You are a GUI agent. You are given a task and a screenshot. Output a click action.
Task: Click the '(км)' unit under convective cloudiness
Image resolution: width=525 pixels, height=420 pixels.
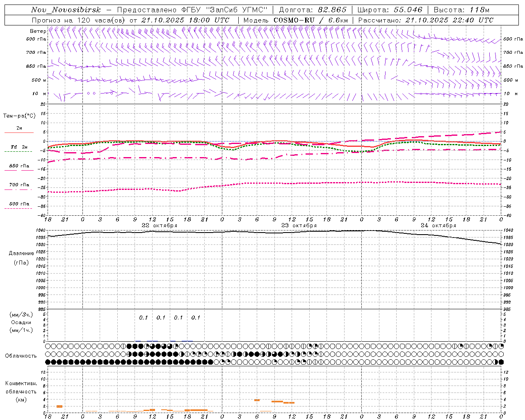[x=21, y=399]
